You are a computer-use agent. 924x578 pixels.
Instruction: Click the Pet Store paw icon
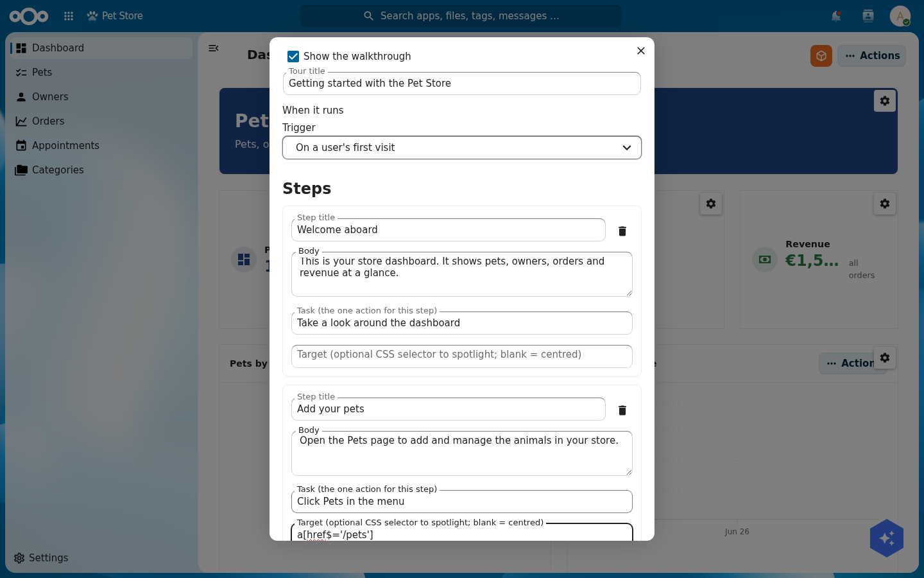pyautogui.click(x=92, y=16)
